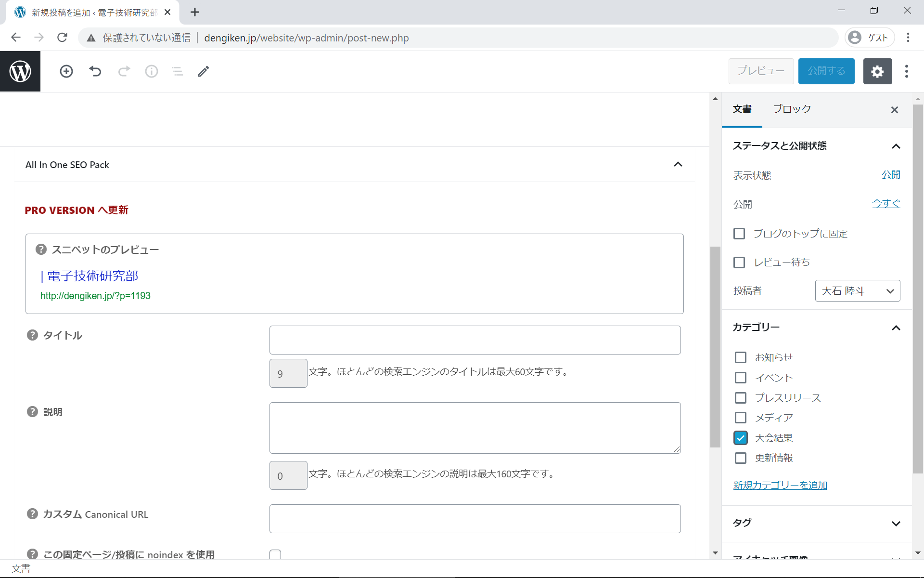Click PRO VERSION へ更新 link
The height and width of the screenshot is (578, 924).
pos(77,210)
